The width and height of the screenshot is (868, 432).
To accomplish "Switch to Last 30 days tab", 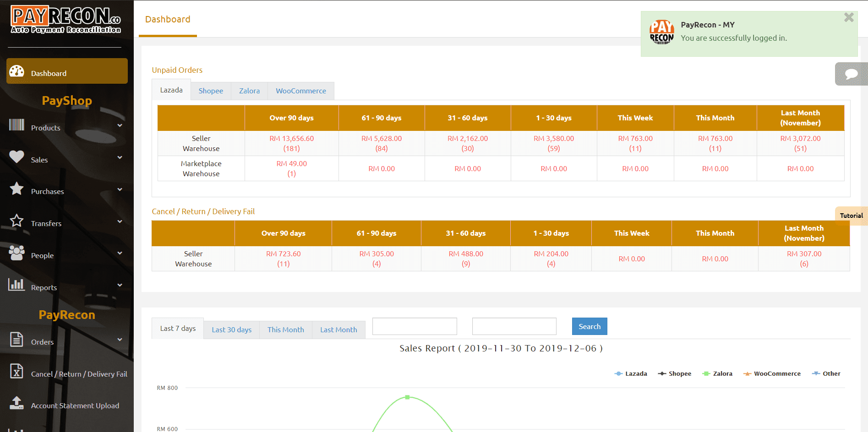I will tap(231, 330).
